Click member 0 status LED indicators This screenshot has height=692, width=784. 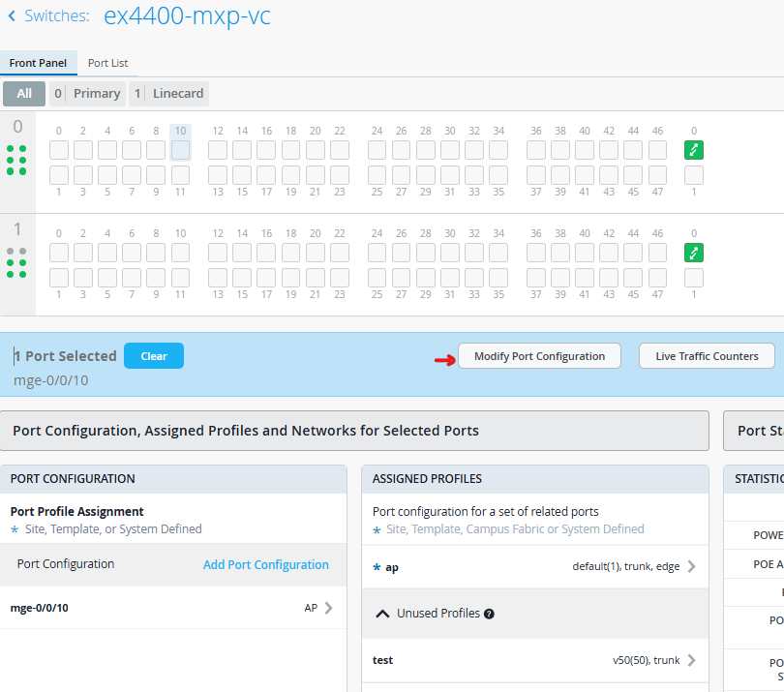tap(16, 160)
